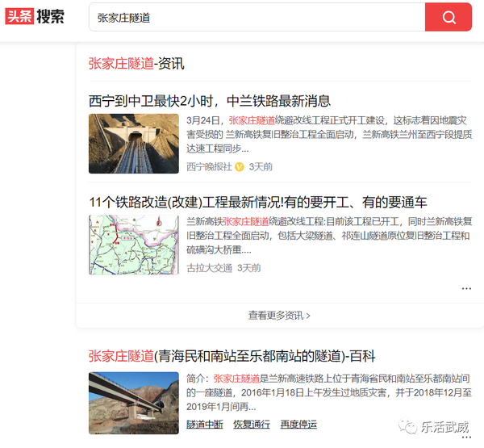Select the 西宁晚报社 source name
Screen dimensions: 484x448
[x=209, y=167]
